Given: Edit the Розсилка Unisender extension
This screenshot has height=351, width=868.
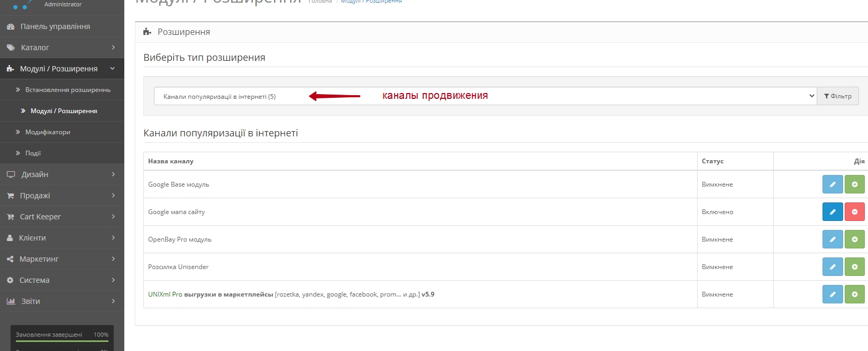Looking at the screenshot, I should point(832,267).
